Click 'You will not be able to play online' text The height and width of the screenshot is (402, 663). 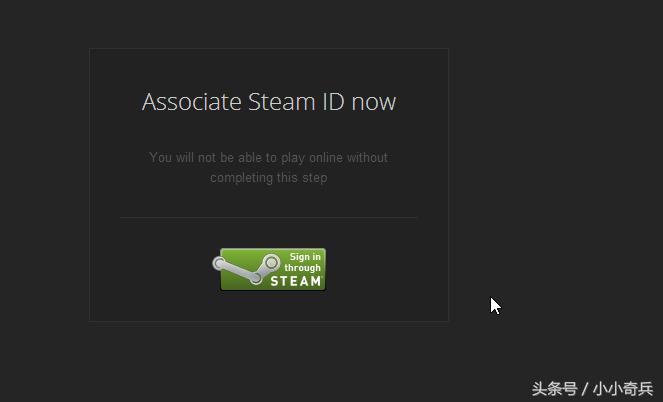(246, 158)
